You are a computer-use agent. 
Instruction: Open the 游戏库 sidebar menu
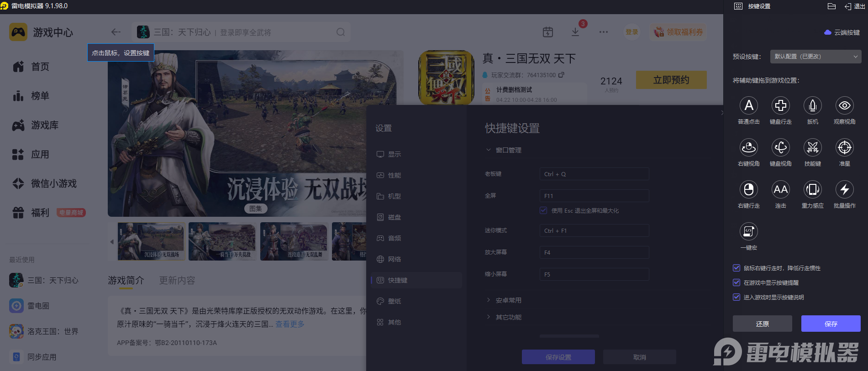44,125
